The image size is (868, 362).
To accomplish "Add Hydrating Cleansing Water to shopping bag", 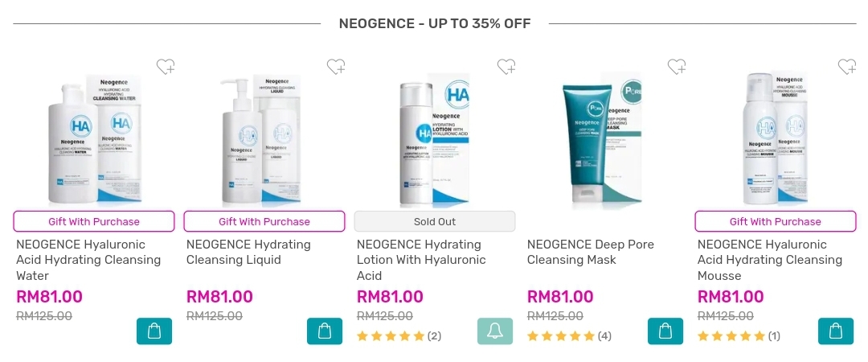I will pyautogui.click(x=154, y=331).
